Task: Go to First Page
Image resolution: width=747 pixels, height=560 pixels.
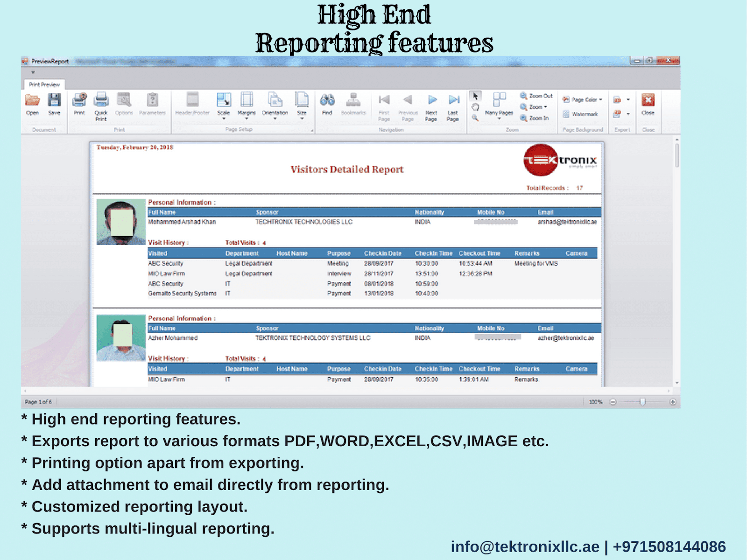Action: [384, 100]
